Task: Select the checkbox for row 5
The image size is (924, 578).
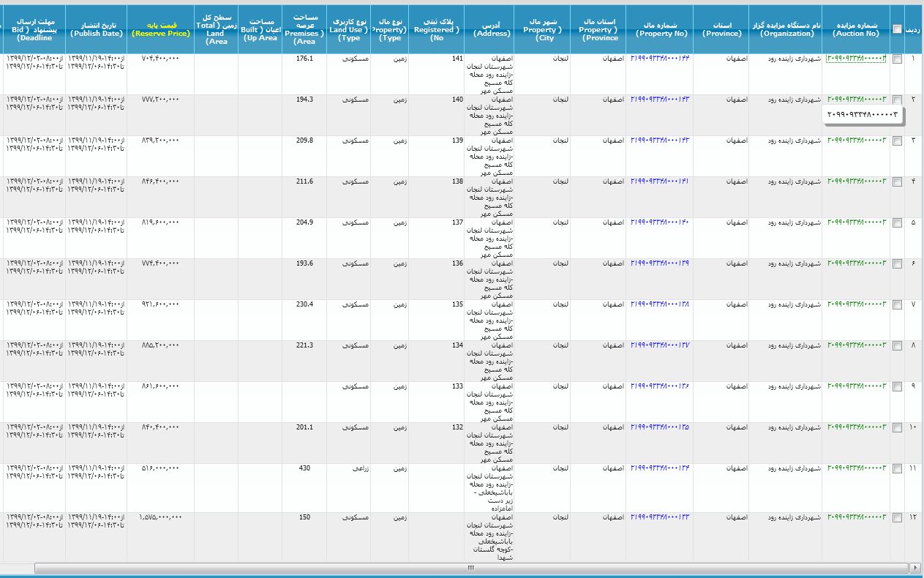Action: coord(897,224)
